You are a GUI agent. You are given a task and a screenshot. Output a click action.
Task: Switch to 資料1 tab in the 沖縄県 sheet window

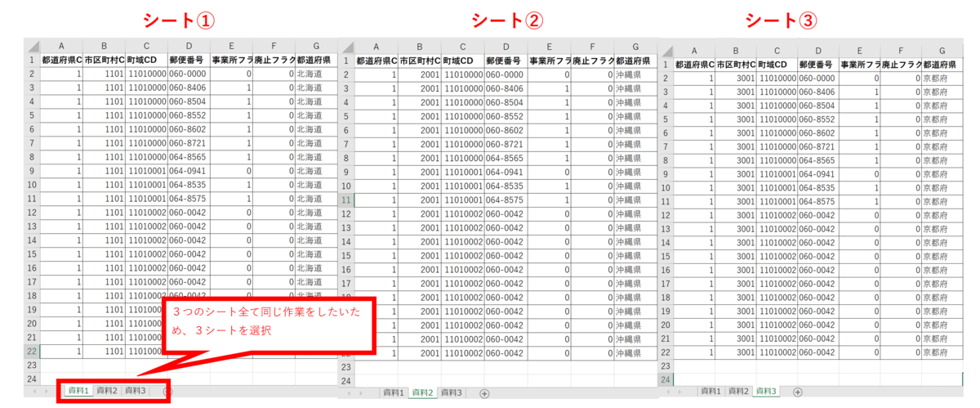(394, 393)
